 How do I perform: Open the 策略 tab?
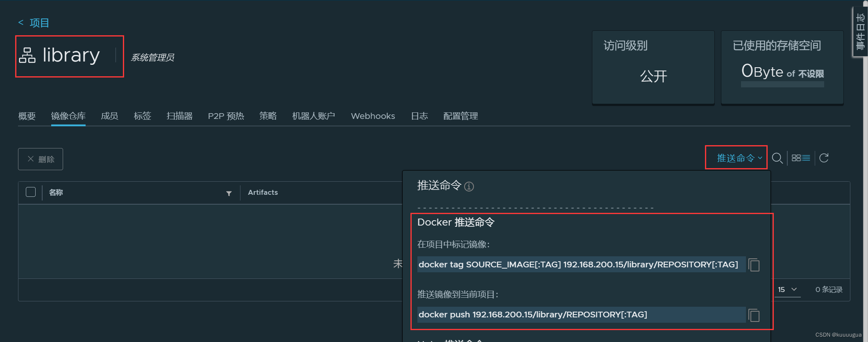pos(268,116)
